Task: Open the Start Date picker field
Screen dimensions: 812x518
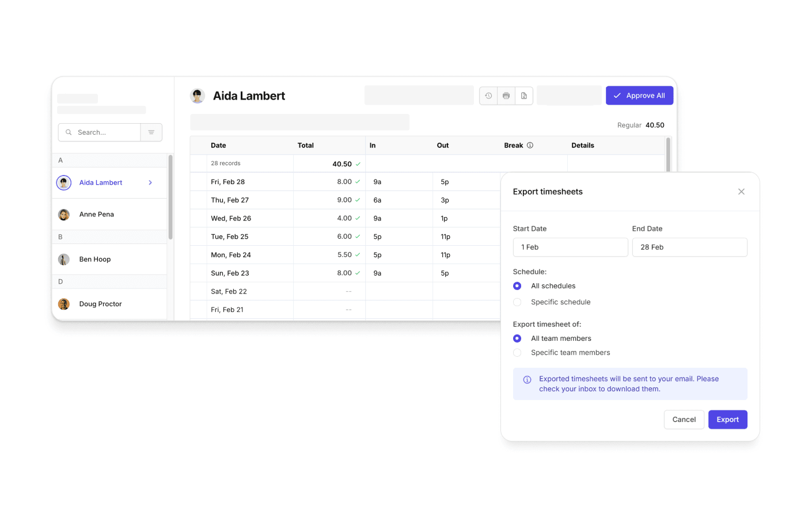Action: 570,247
